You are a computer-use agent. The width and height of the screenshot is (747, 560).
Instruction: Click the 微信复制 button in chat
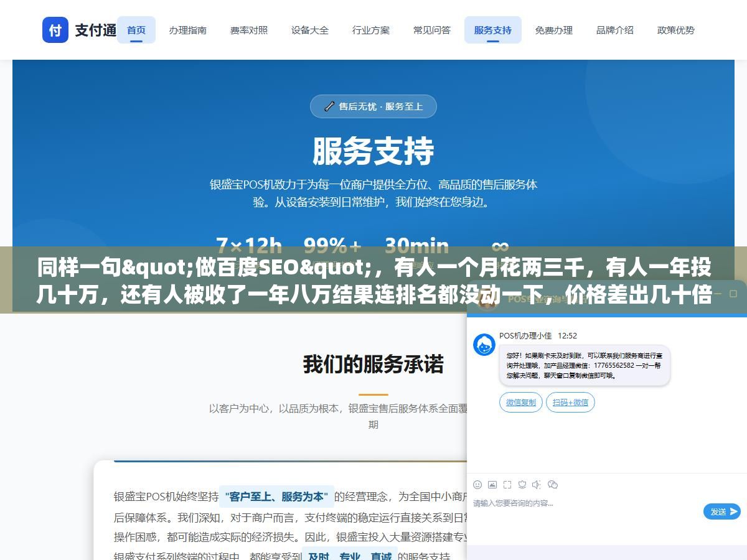click(521, 403)
